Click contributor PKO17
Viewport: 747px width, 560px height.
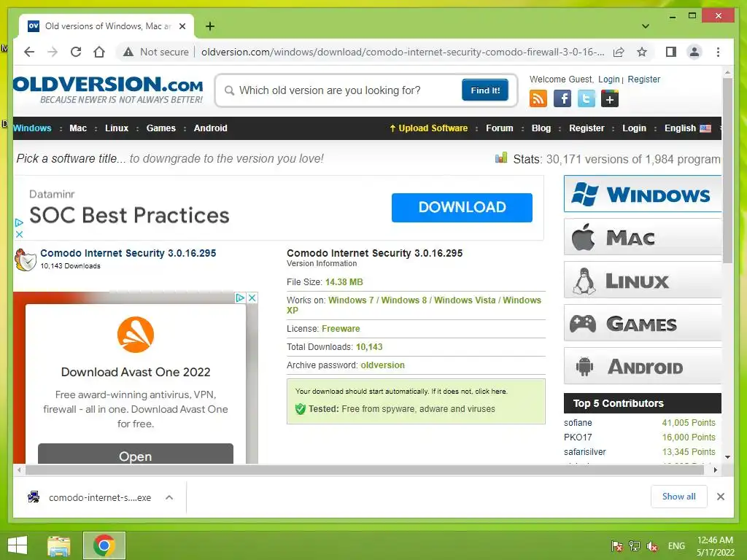click(x=578, y=437)
